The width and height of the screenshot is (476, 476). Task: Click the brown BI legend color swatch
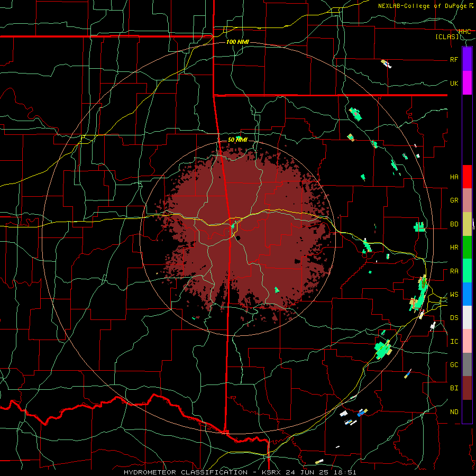point(467,388)
